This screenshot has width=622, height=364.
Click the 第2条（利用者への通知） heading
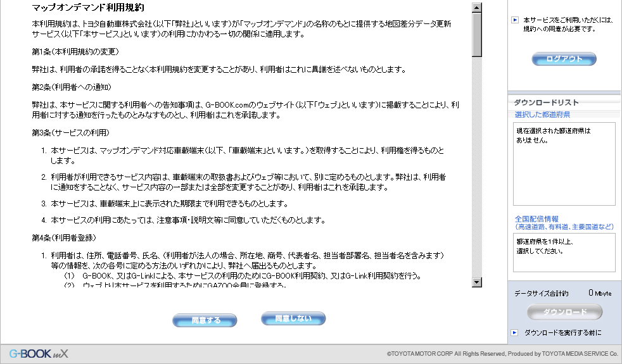coord(72,87)
